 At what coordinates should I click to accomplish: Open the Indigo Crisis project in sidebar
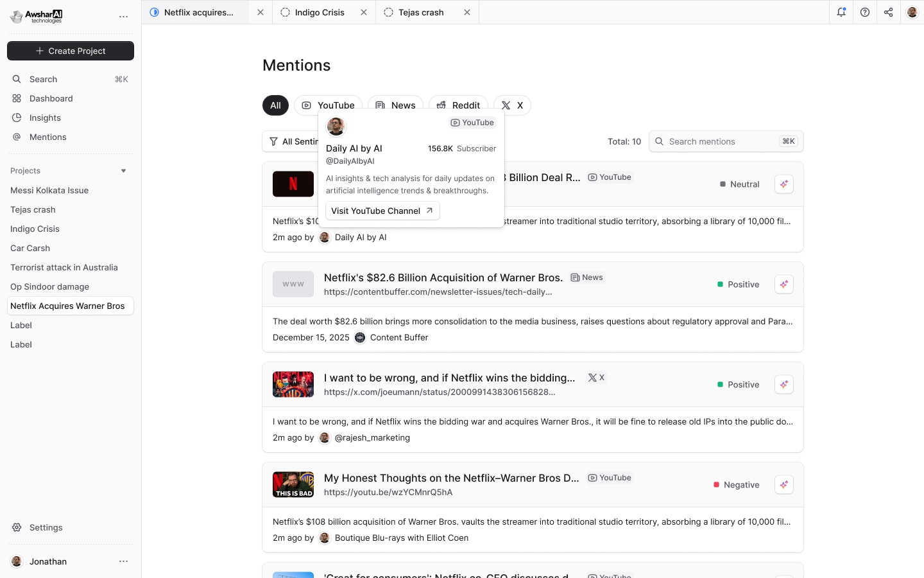35,229
